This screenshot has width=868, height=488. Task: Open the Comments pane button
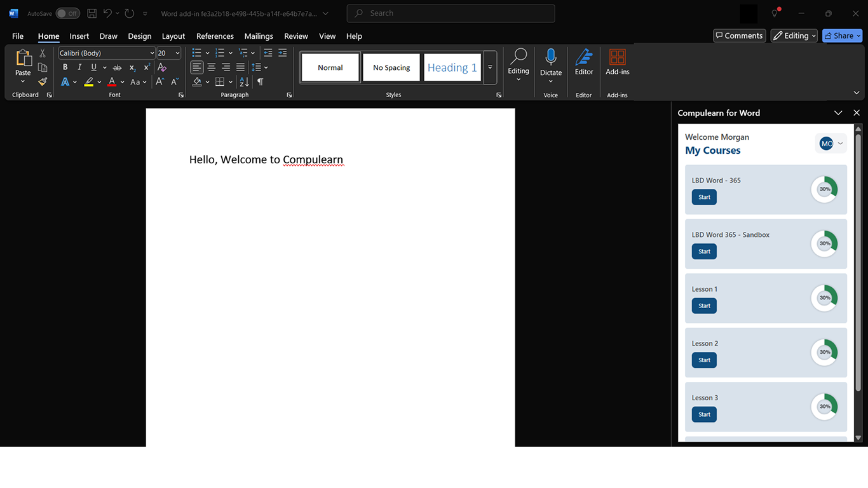pos(739,36)
